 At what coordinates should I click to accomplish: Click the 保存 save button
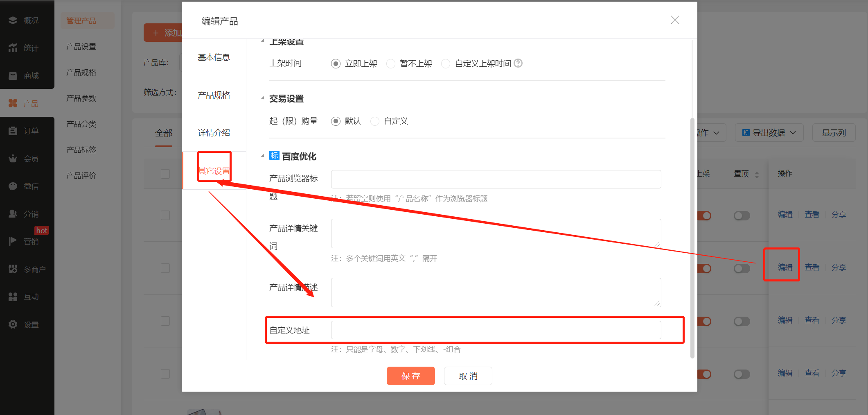[x=411, y=376]
